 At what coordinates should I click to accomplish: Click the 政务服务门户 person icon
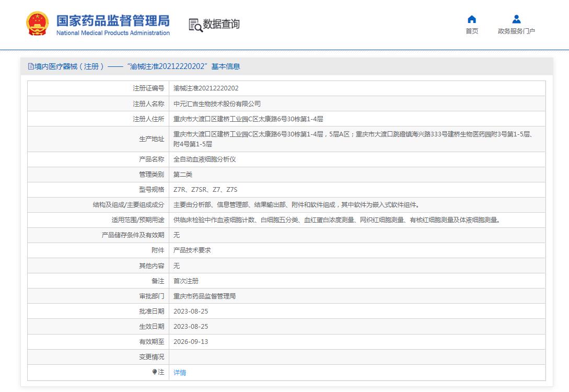click(x=516, y=19)
